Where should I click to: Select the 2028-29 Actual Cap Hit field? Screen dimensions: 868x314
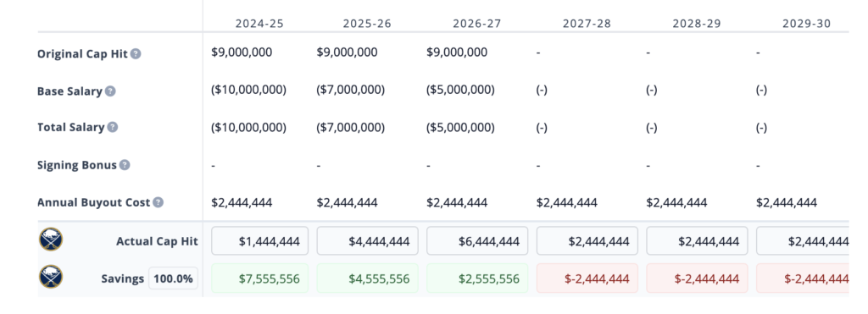tap(697, 241)
